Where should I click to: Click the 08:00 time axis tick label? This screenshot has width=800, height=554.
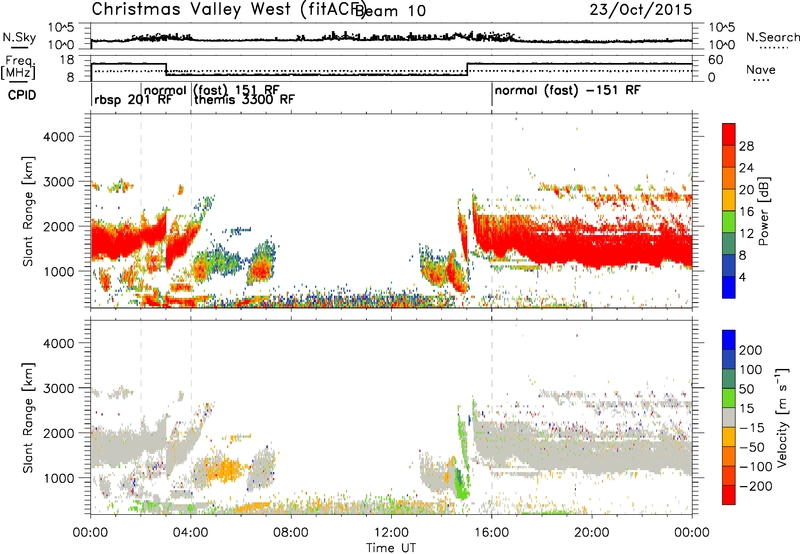tap(291, 533)
